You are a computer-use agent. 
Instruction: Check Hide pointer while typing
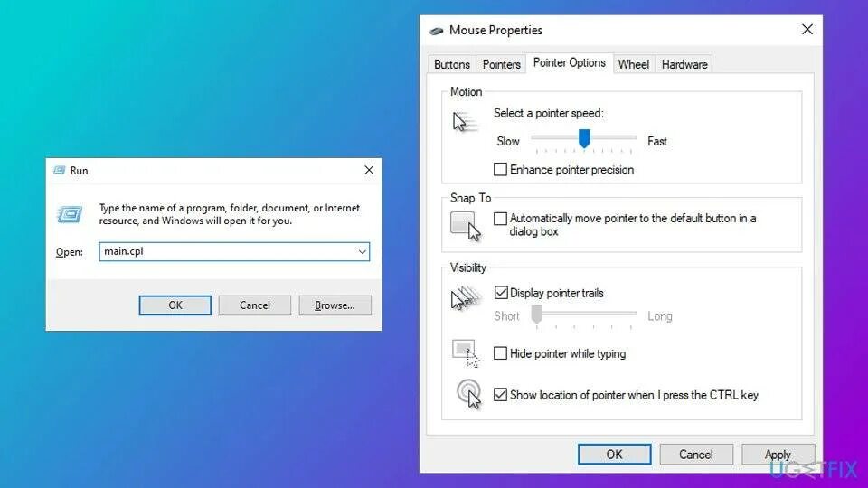pyautogui.click(x=500, y=353)
